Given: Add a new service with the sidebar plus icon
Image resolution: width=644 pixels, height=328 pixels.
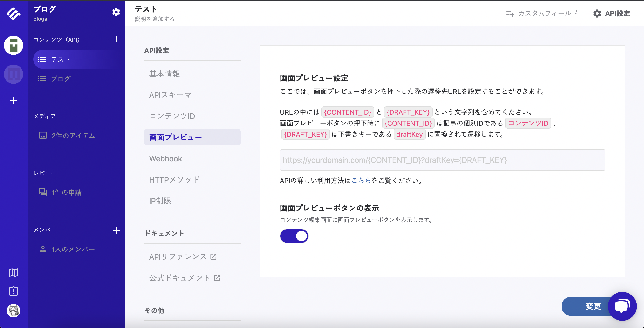Looking at the screenshot, I should [x=14, y=101].
